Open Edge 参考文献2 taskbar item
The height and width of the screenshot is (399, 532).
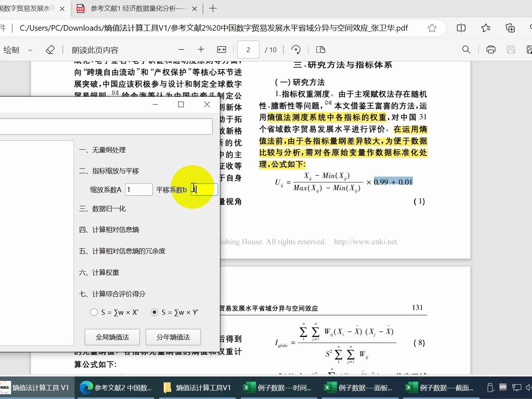(116, 388)
